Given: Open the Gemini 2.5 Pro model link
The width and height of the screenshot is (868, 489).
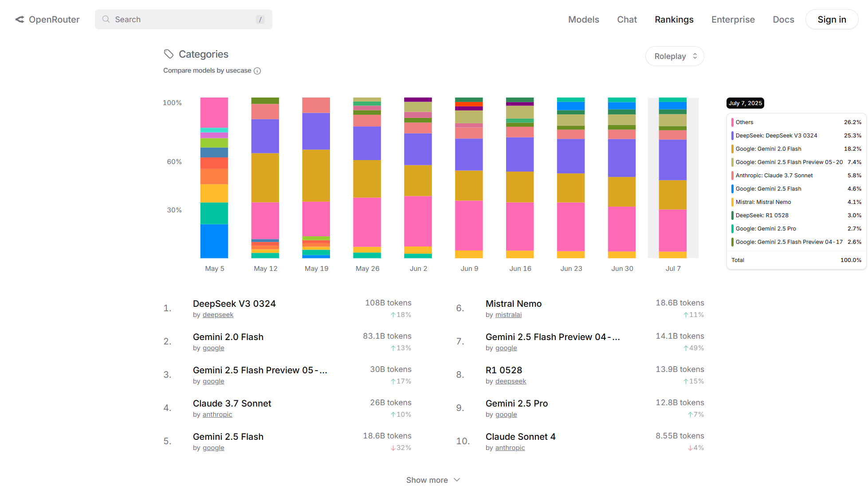Looking at the screenshot, I should pyautogui.click(x=517, y=403).
